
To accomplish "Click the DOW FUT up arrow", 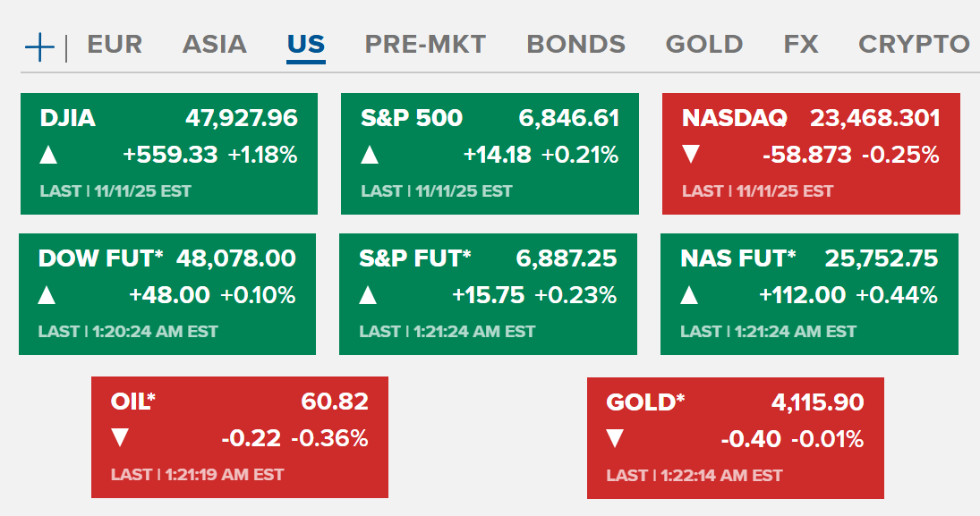I will pyautogui.click(x=47, y=296).
